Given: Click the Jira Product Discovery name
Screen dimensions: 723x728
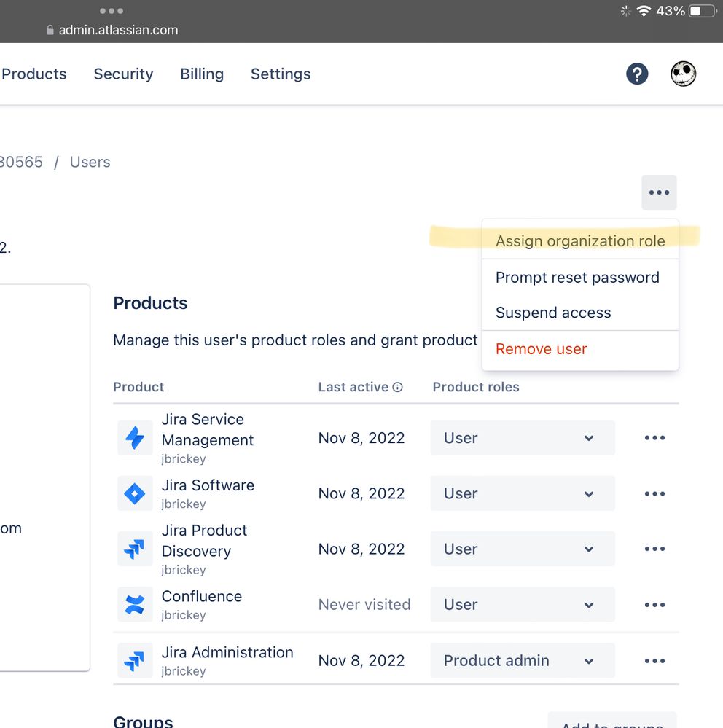Looking at the screenshot, I should (204, 541).
